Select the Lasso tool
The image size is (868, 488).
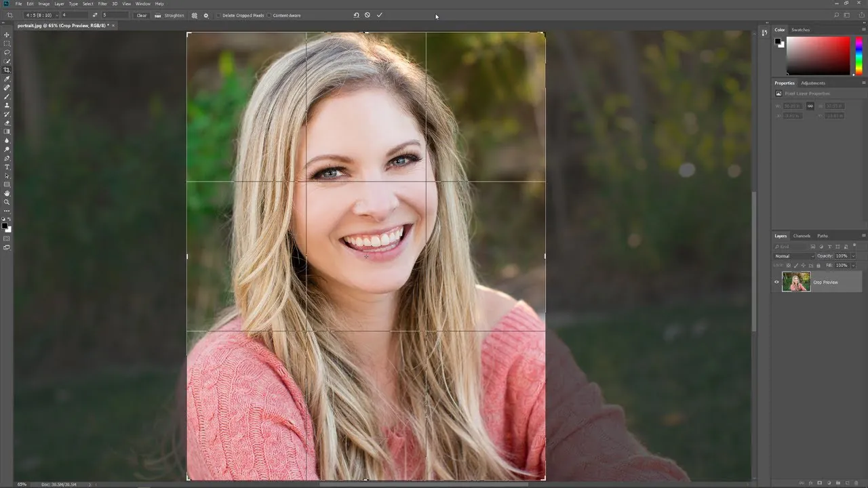click(x=7, y=52)
